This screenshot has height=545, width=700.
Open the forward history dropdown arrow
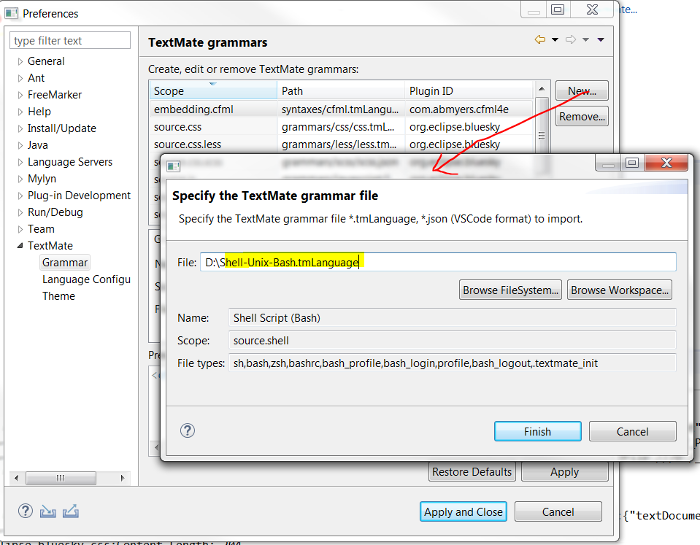pos(586,40)
